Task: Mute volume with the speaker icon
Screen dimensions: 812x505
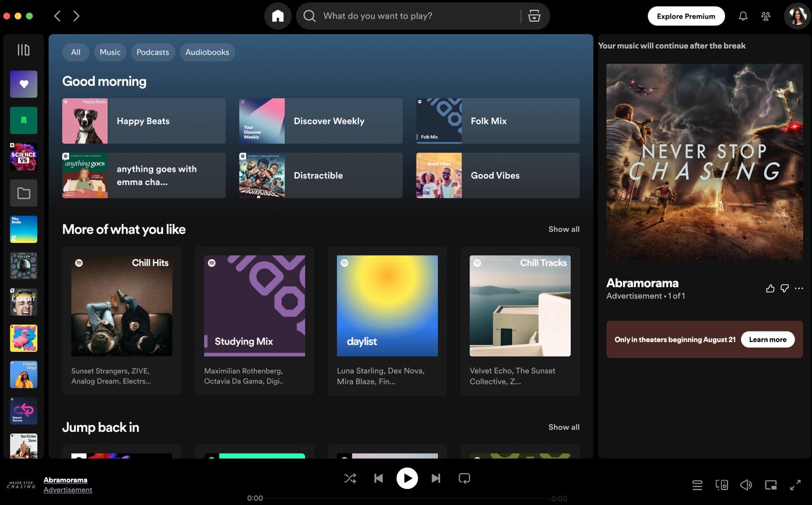Action: 746,485
